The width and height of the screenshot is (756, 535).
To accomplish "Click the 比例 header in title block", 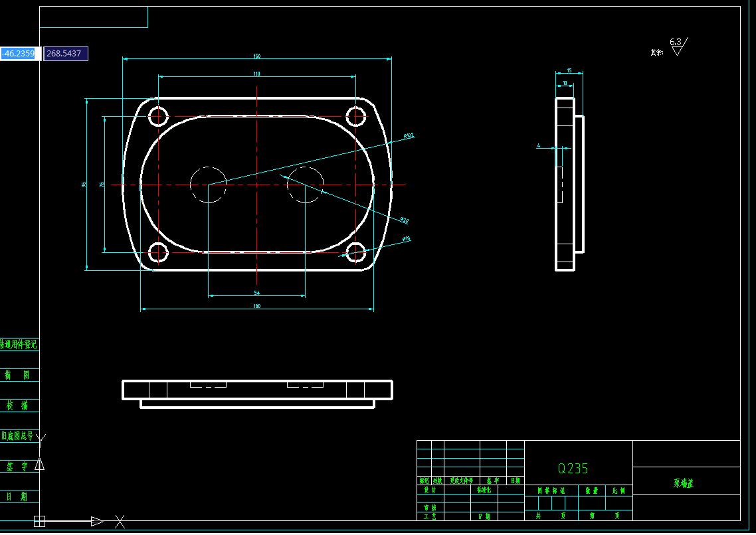I will click(618, 491).
